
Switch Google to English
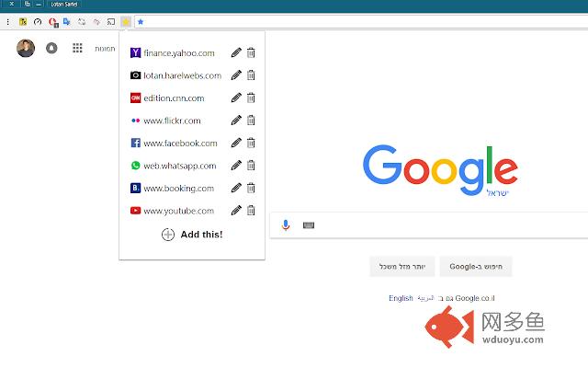point(401,298)
